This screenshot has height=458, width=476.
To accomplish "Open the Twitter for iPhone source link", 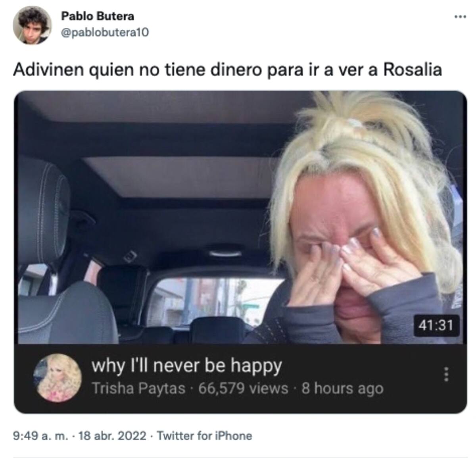I will click(204, 436).
